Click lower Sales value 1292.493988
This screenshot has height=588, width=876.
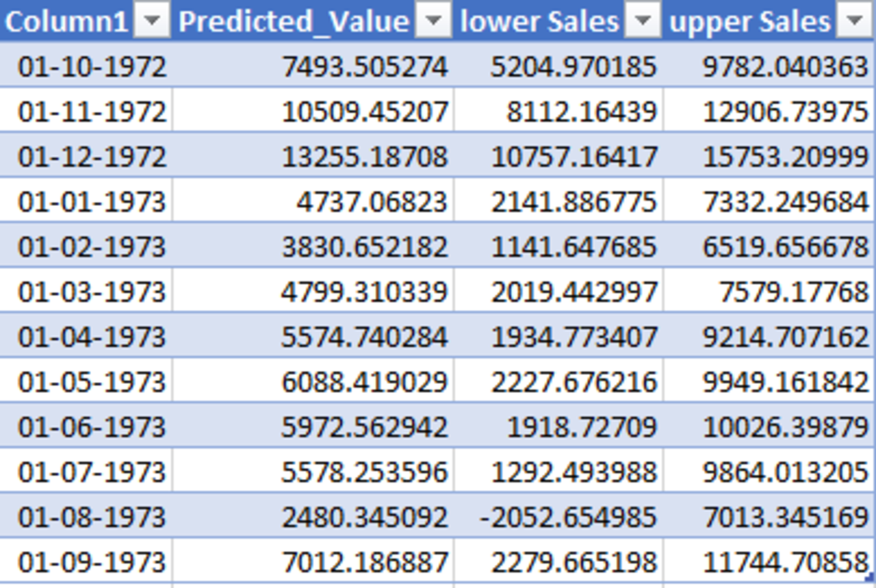click(x=574, y=472)
